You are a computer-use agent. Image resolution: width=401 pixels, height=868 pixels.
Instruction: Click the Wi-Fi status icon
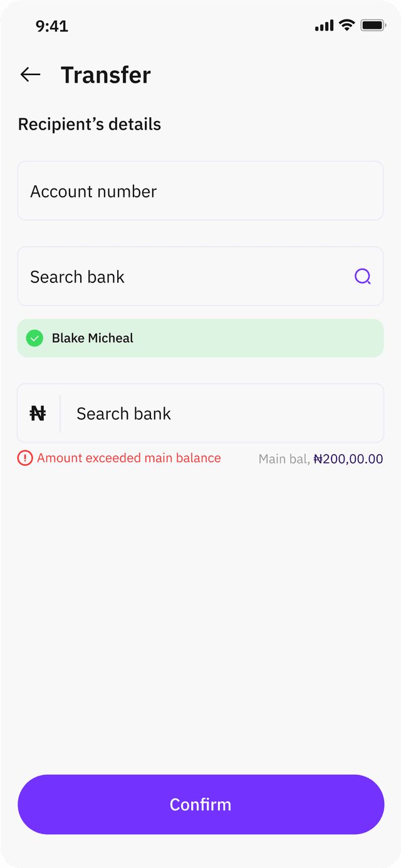pyautogui.click(x=346, y=26)
